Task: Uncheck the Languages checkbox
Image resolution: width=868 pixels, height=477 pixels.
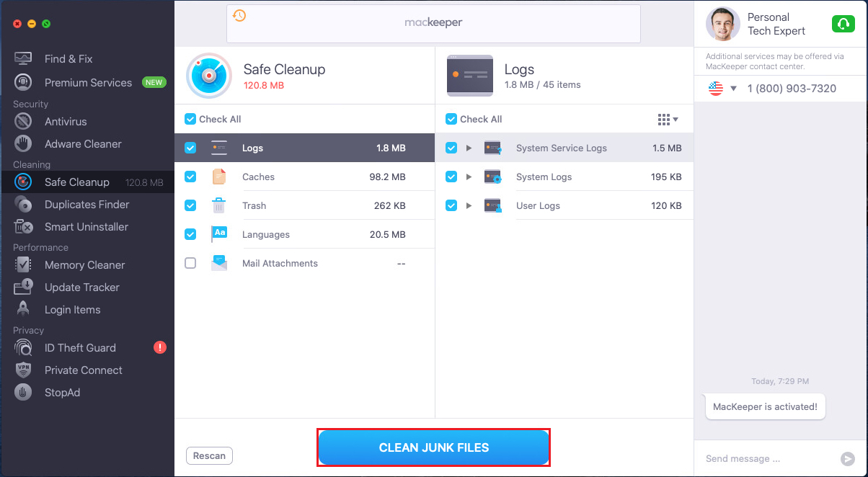Action: [190, 234]
